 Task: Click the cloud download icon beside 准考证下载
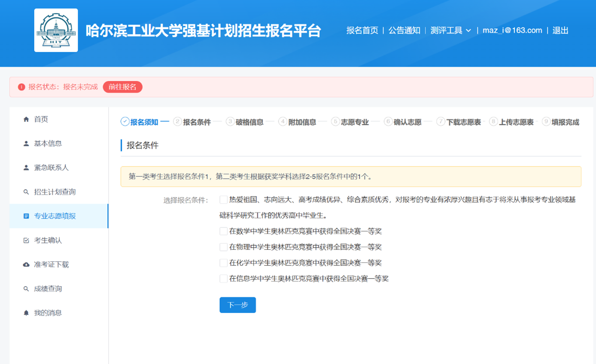tap(26, 265)
